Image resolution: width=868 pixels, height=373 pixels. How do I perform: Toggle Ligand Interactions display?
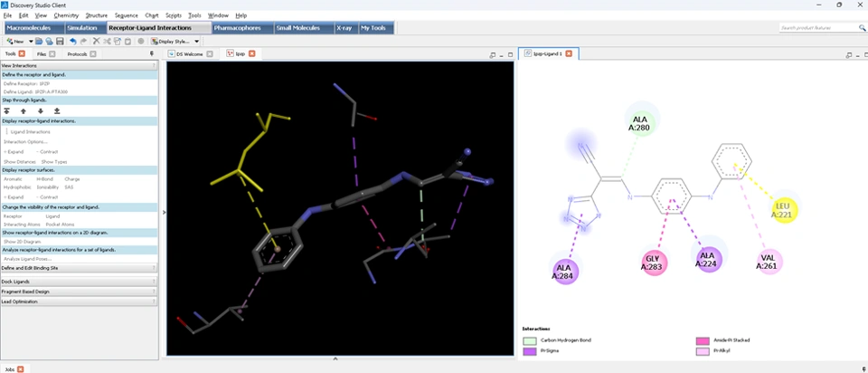coord(30,132)
